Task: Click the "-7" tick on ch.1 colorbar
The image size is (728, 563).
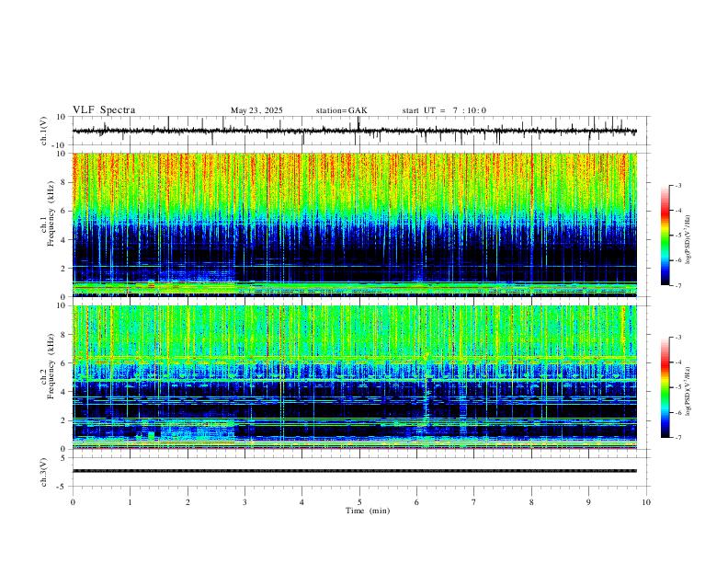Action: [x=678, y=286]
